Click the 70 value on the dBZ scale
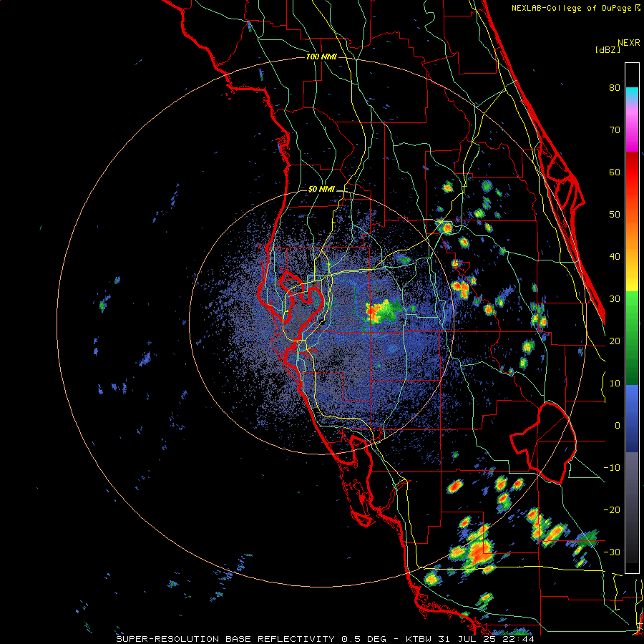 pyautogui.click(x=615, y=130)
